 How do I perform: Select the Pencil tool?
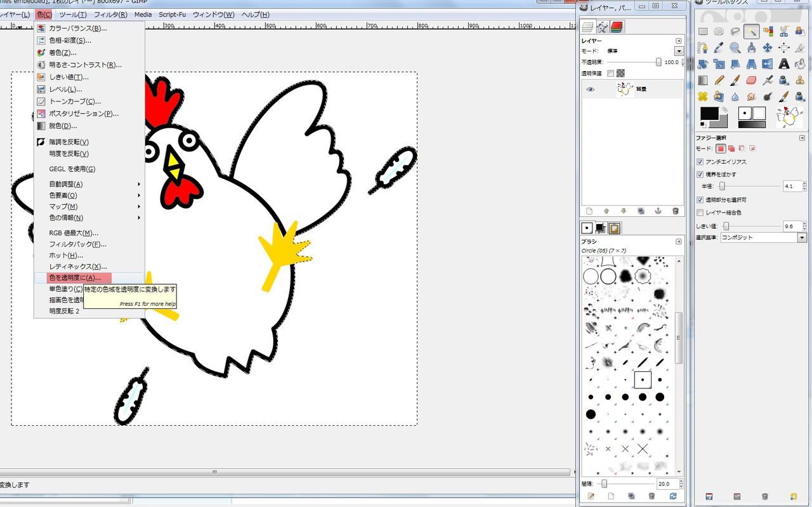point(719,81)
